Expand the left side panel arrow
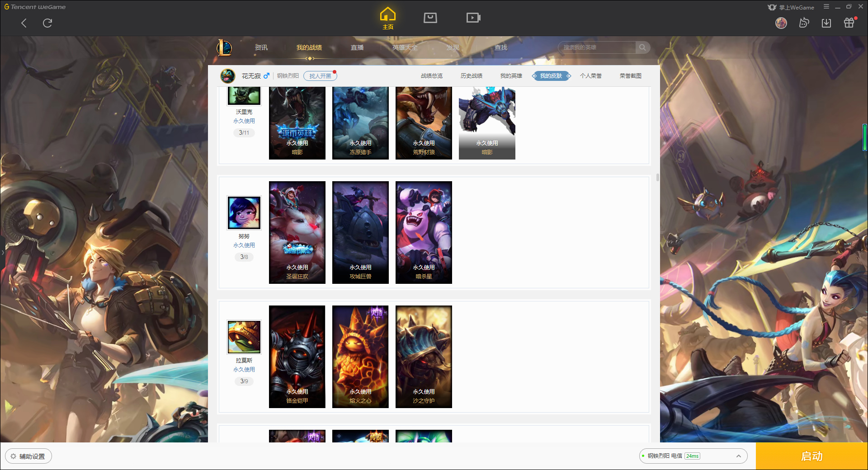Image resolution: width=868 pixels, height=470 pixels. tap(2, 253)
